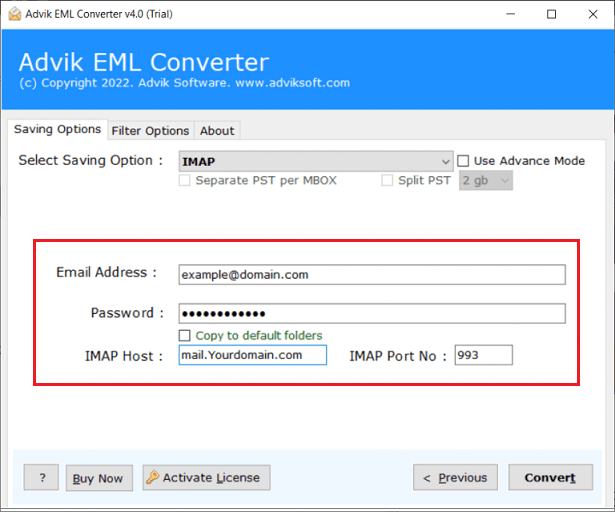Viewport: 615px width, 512px height.
Task: Open help with the ? button
Action: click(x=41, y=477)
